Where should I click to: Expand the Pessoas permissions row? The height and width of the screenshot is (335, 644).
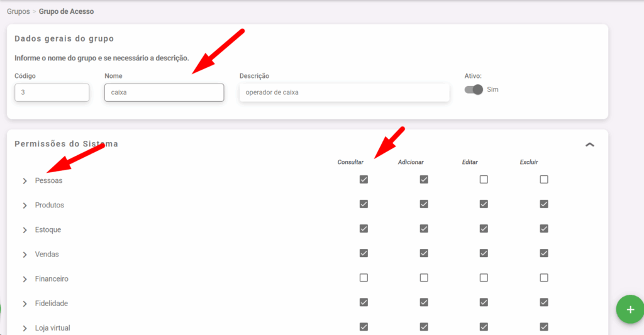click(25, 181)
